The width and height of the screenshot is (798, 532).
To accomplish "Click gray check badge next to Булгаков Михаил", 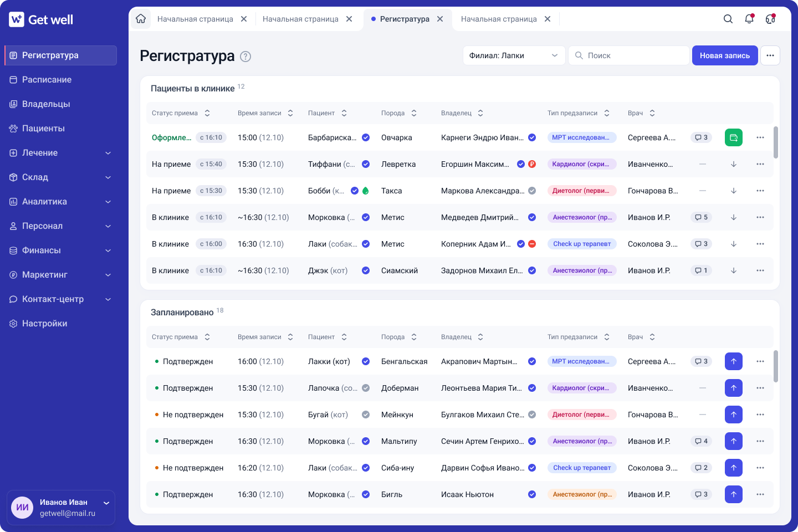I will tap(532, 415).
